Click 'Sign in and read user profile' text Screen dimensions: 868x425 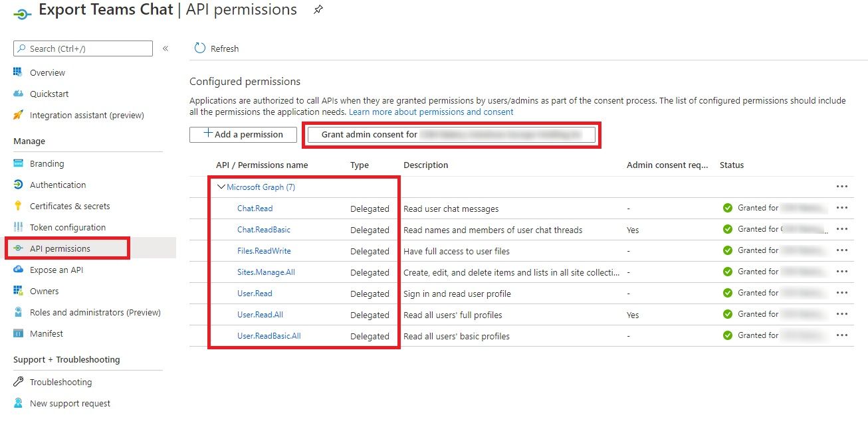(x=457, y=294)
